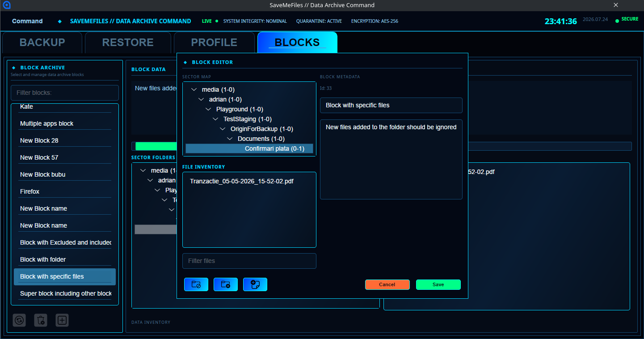Click the Command menu label
The height and width of the screenshot is (339, 644).
coord(27,21)
